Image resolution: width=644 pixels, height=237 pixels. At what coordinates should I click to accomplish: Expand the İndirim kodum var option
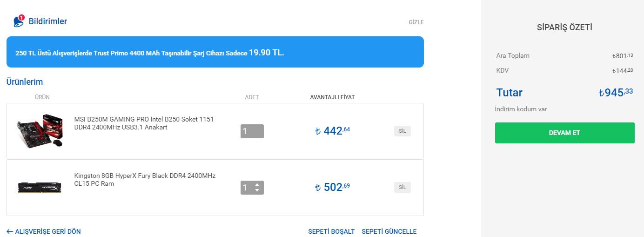tap(521, 109)
